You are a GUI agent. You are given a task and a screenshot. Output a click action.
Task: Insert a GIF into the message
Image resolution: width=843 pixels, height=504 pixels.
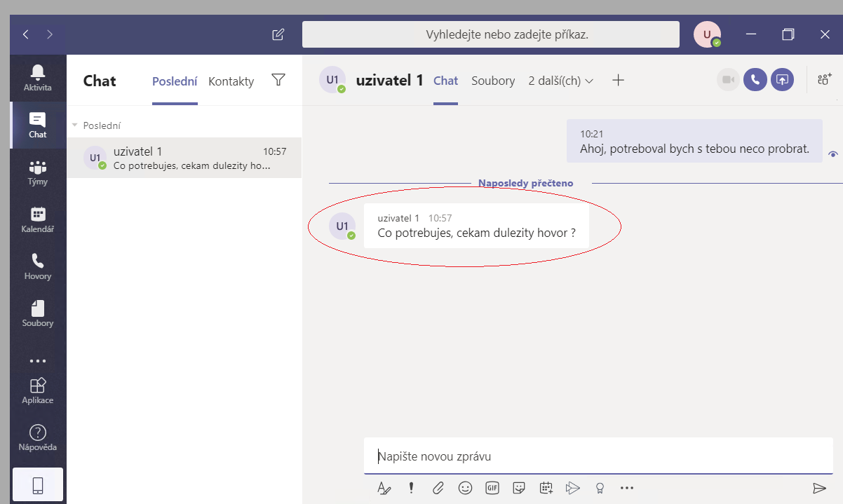(492, 488)
